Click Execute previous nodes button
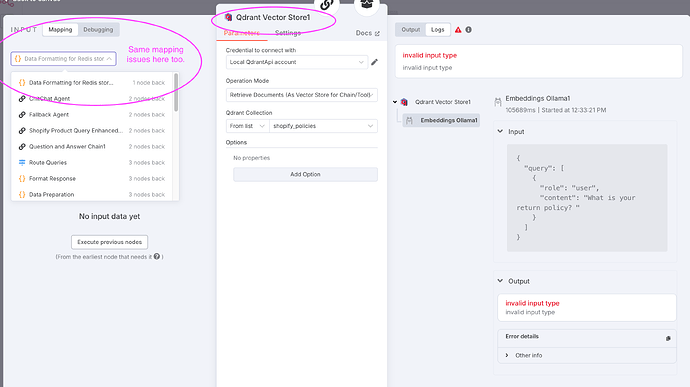 pos(110,242)
